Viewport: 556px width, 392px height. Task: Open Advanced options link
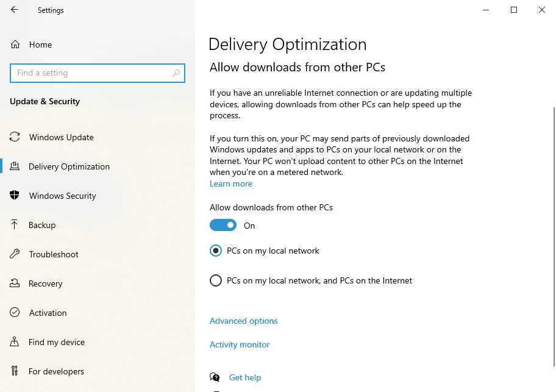click(x=244, y=321)
